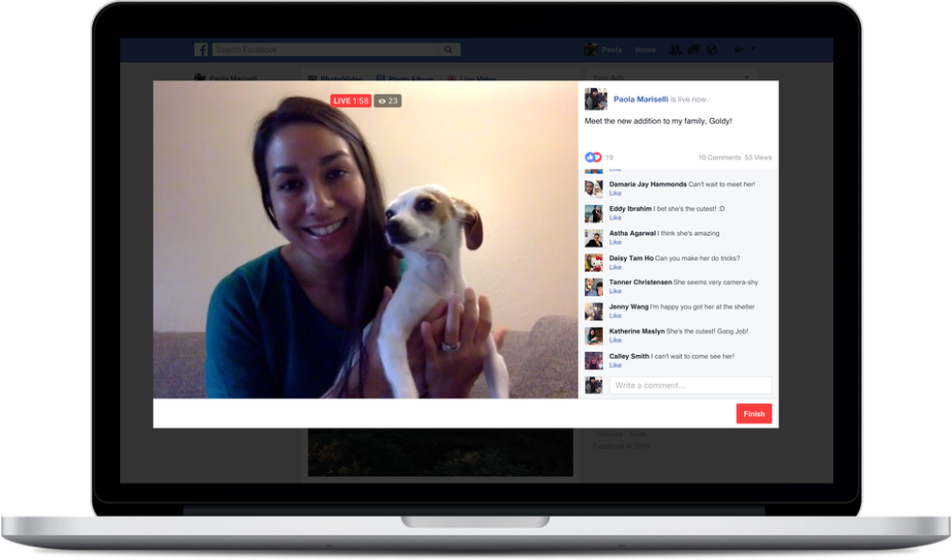Click the Search Facebook box

(x=329, y=50)
